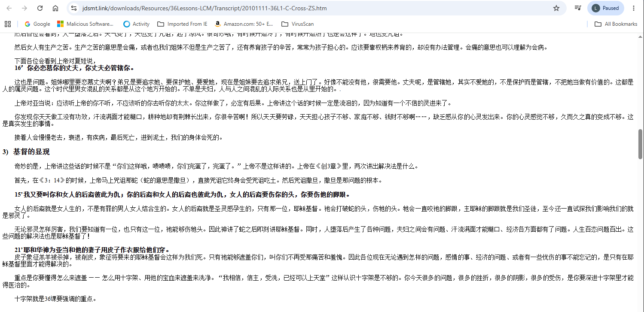Viewport: 644px width, 312px height.
Task: Open the media control icon
Action: point(578,8)
